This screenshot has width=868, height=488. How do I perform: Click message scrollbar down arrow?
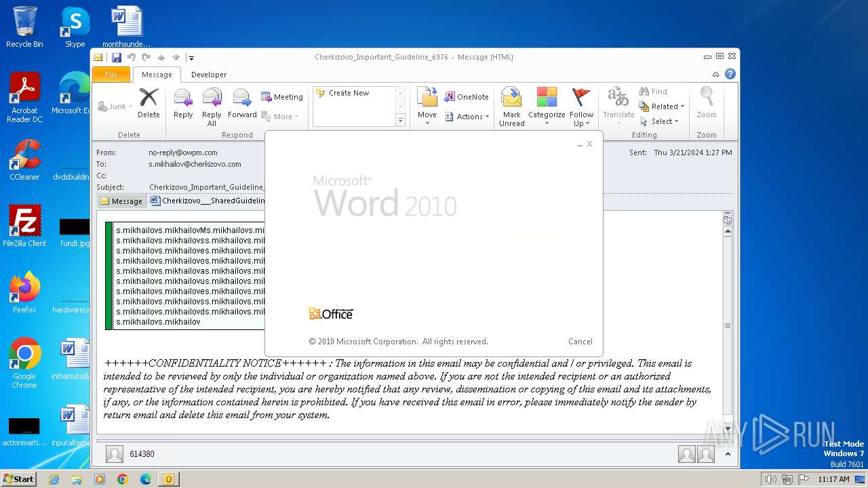(x=728, y=428)
